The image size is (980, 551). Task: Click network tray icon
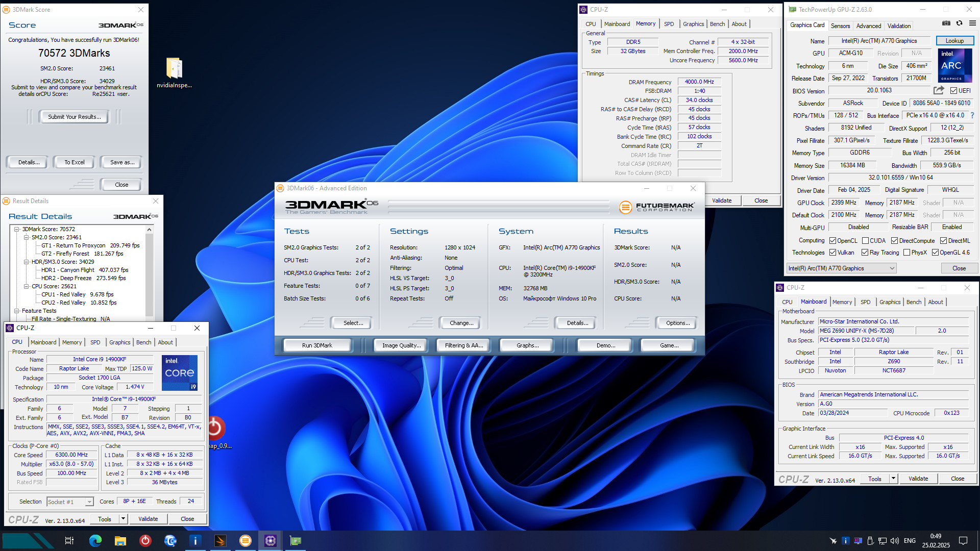(x=883, y=541)
